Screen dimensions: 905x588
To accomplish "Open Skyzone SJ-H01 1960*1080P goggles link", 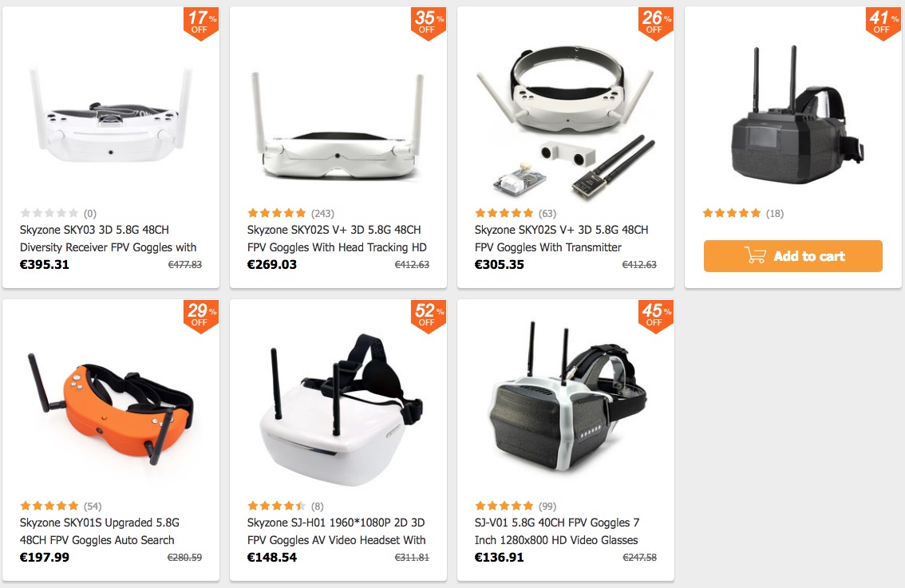I will [337, 531].
